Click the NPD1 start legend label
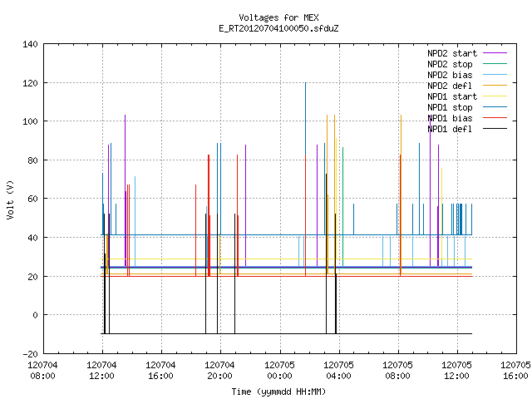Image resolution: width=532 pixels, height=399 pixels. [452, 96]
